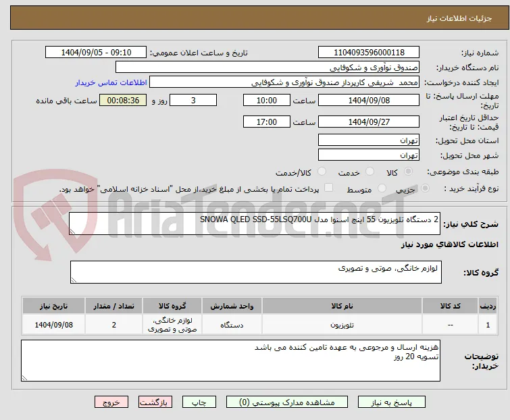This screenshot has height=420, width=510.
Task: Click the تاریخ نیاز column header
Action: (x=53, y=306)
